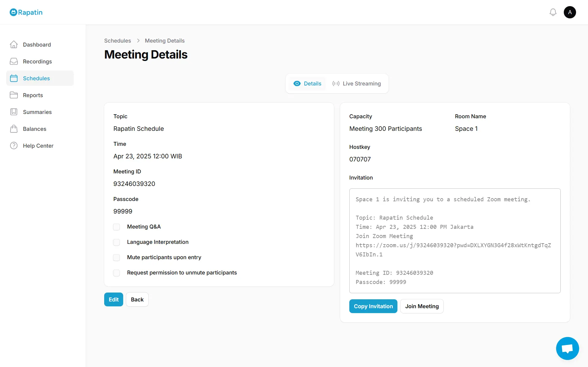
Task: Enable the Meeting Q&A checkbox
Action: click(116, 227)
